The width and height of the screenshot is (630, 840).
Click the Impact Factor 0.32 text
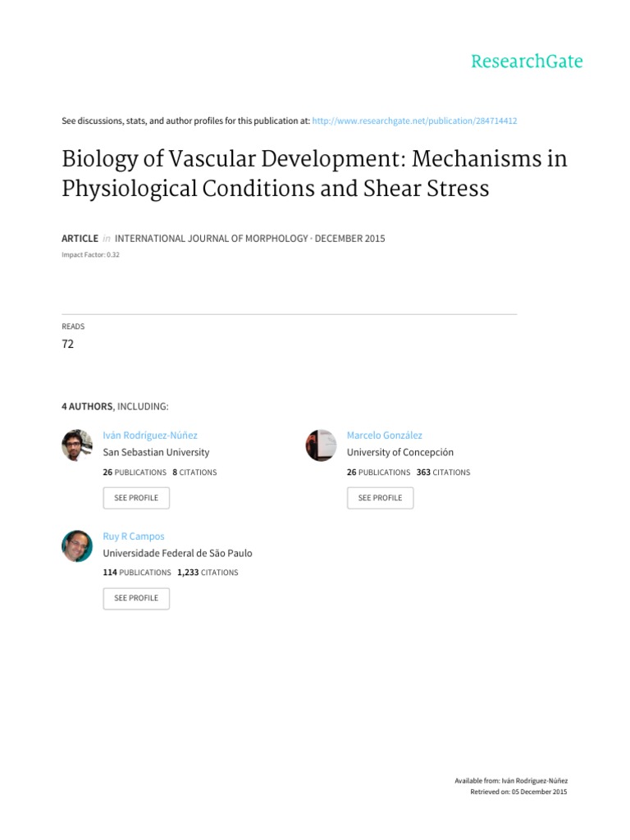[x=91, y=255]
